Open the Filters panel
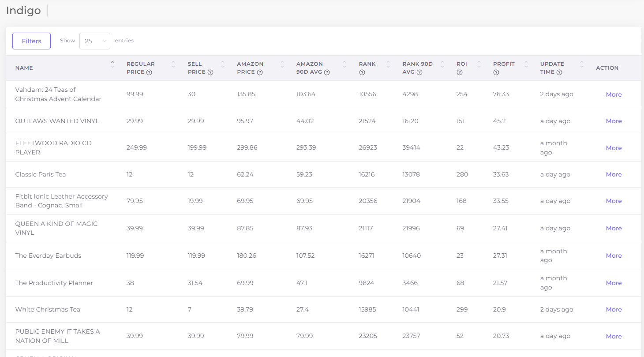644x357 pixels. 31,41
